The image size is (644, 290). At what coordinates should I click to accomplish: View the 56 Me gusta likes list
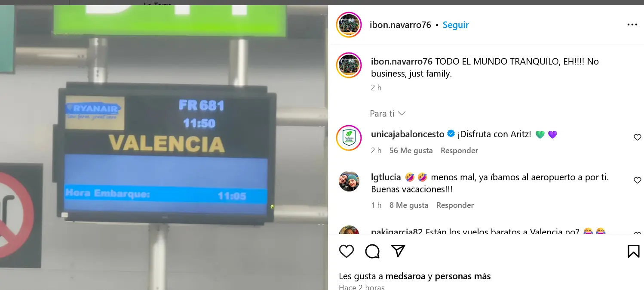click(x=411, y=151)
